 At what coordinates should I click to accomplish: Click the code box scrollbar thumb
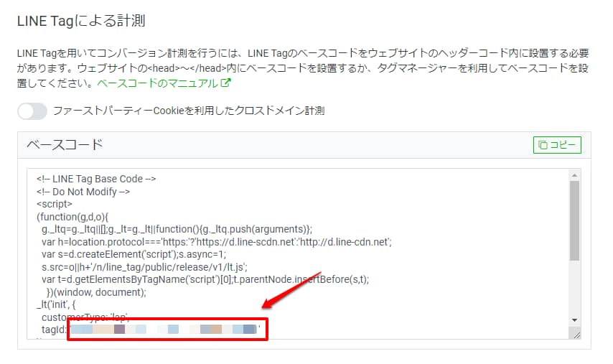point(574,219)
